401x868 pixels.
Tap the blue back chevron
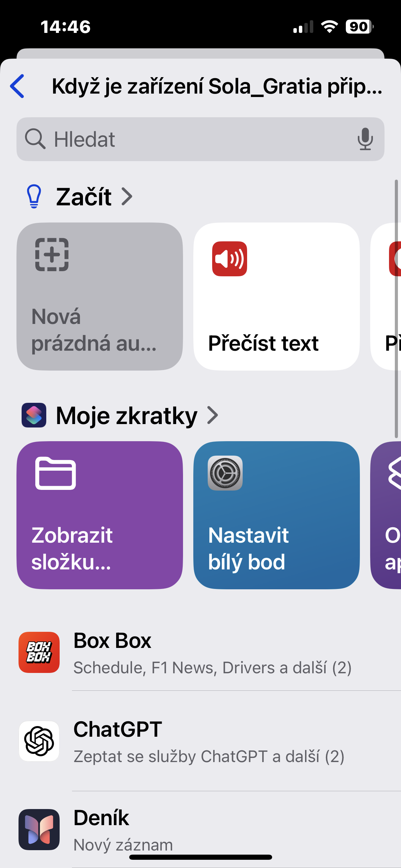(x=17, y=86)
